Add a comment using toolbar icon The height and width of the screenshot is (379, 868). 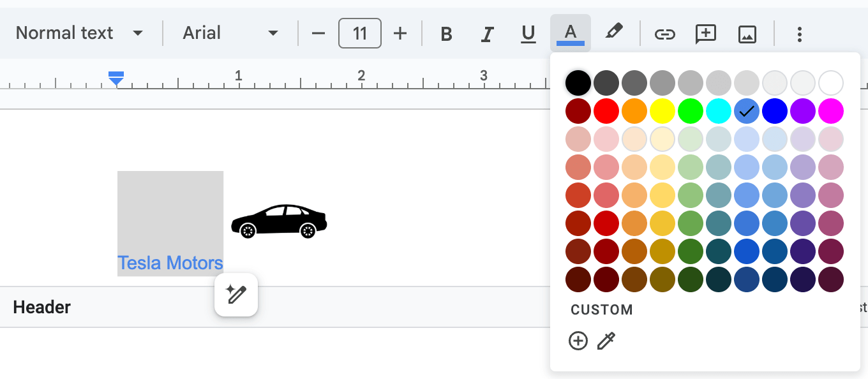(x=705, y=34)
